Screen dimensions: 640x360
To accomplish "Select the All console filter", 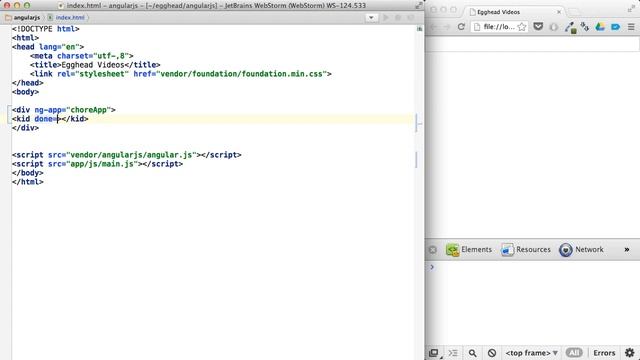I will coord(574,353).
